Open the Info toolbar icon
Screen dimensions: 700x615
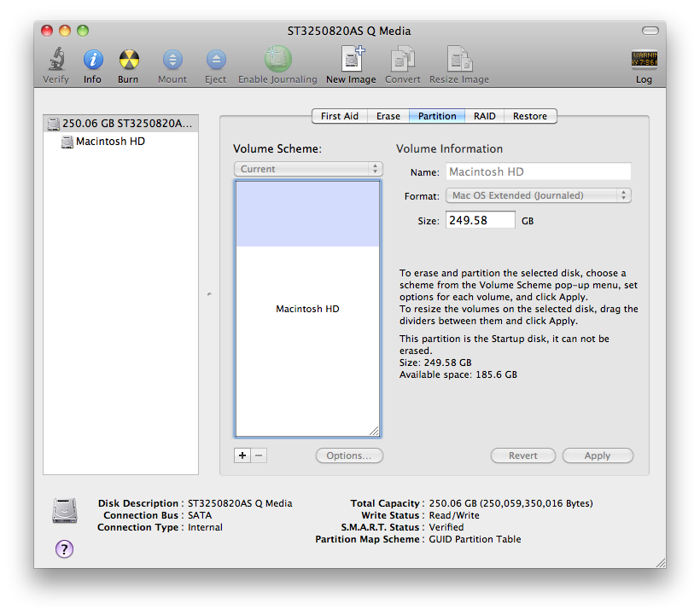tap(93, 60)
